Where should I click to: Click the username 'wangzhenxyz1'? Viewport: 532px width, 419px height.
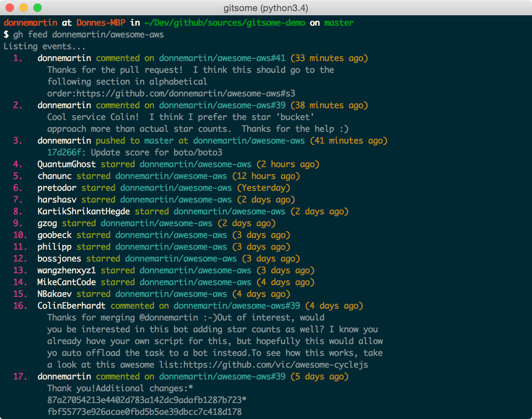[x=67, y=271]
